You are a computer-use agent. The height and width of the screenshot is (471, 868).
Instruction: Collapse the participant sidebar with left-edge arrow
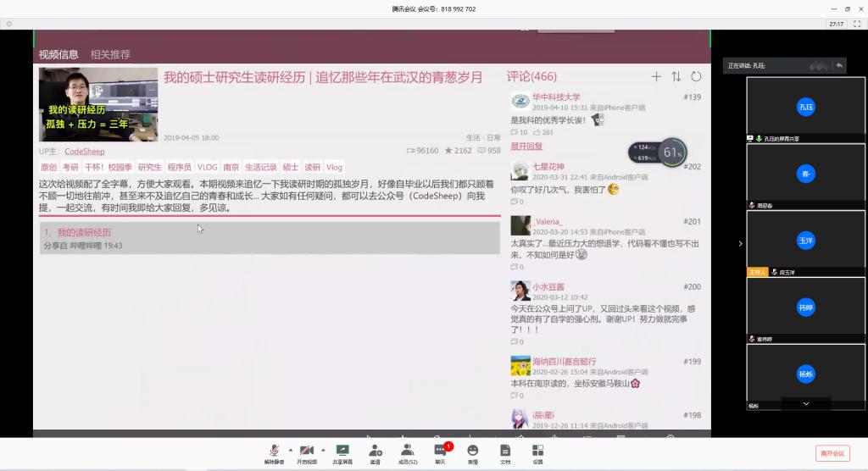click(x=740, y=243)
